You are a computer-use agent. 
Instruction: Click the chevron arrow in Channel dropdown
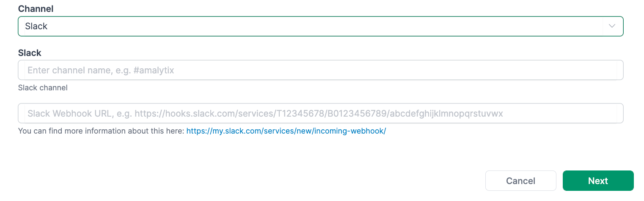[612, 26]
